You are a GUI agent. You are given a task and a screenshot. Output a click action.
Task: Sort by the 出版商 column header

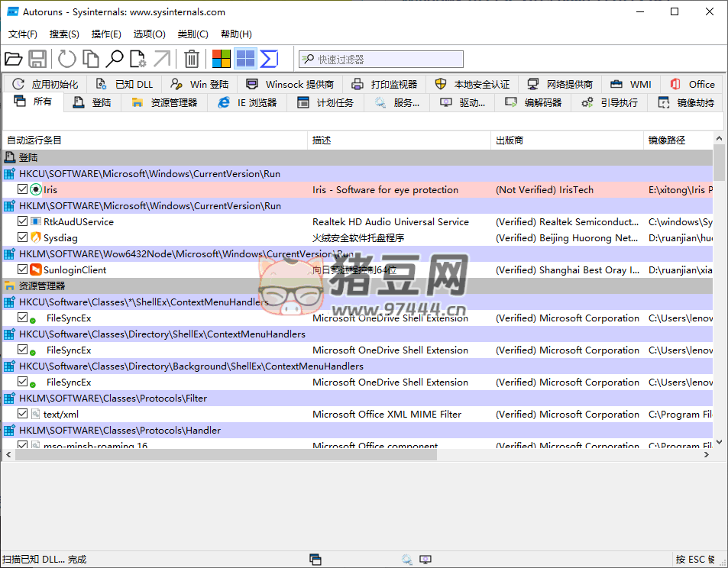510,140
